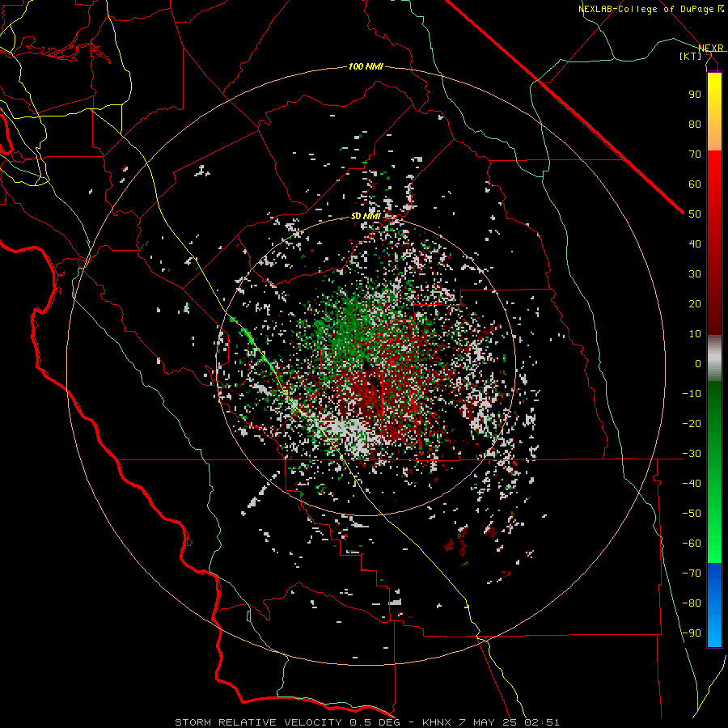
Task: Select the -70 scale value
Action: coord(692,574)
